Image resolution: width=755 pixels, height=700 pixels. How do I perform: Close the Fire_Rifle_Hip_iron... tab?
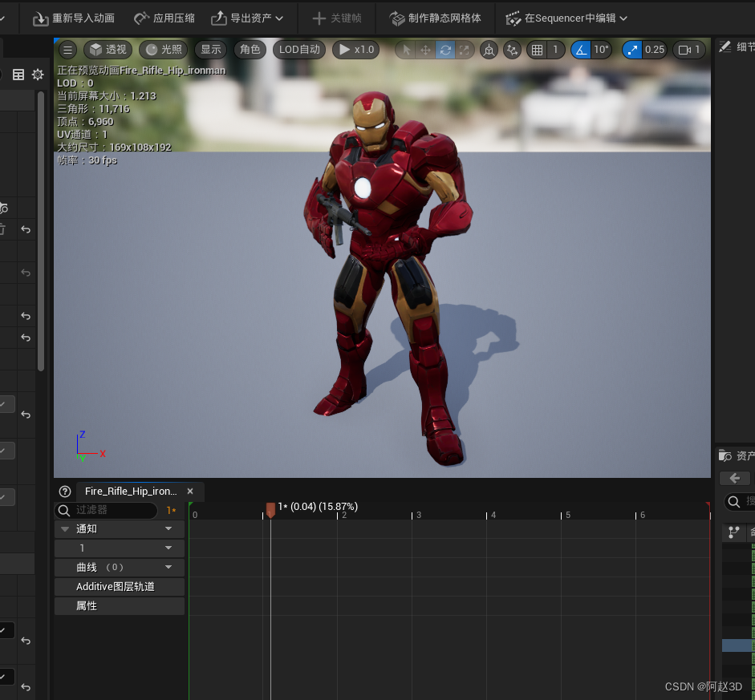tap(190, 492)
